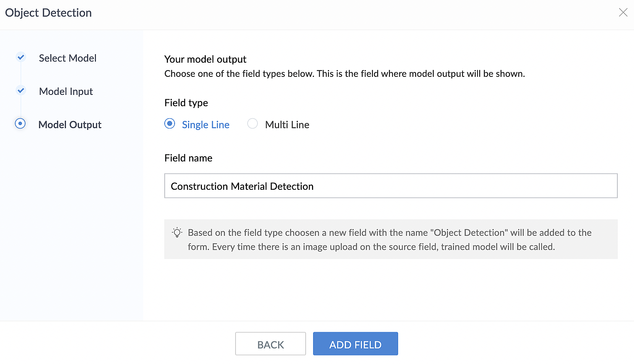Image resolution: width=634 pixels, height=364 pixels.
Task: Click the Object Detection dialog title
Action: pos(49,13)
